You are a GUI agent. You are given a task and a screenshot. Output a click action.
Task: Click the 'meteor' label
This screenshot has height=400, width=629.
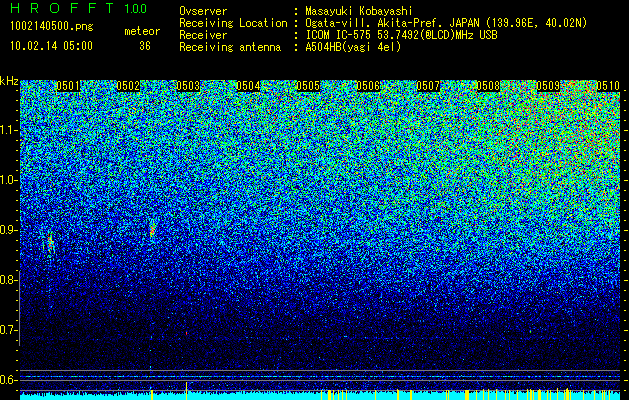[x=142, y=31]
